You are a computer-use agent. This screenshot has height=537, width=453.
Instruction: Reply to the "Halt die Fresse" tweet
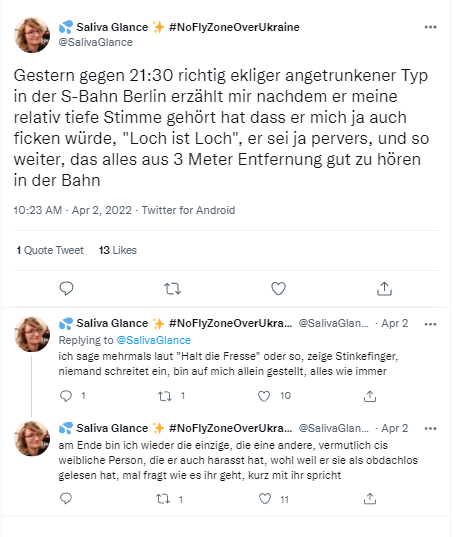(x=66, y=396)
